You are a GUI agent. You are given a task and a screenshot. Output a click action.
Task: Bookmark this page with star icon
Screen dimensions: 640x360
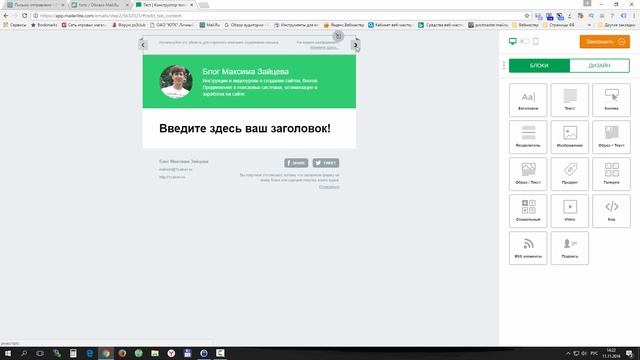(x=527, y=16)
